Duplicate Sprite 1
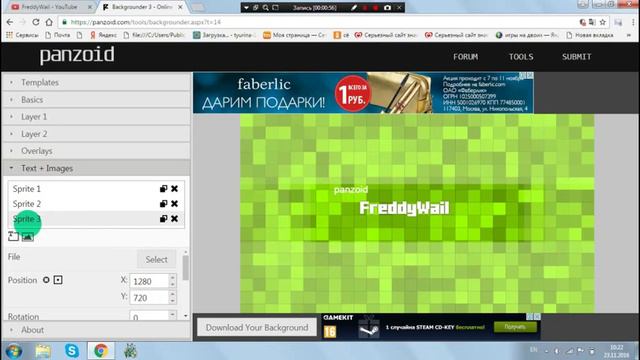Viewport: 640px width, 360px height. [x=163, y=189]
